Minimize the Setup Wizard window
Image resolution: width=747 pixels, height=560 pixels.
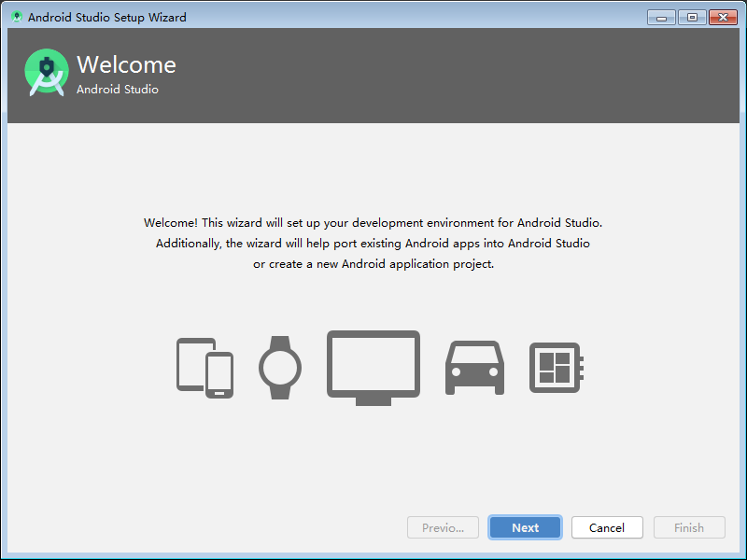click(661, 18)
